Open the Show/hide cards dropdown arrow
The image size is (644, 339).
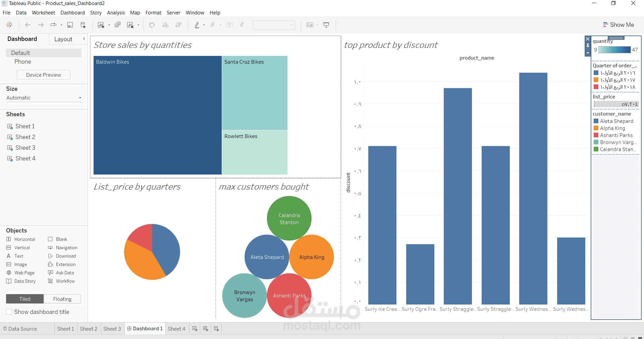coord(317,25)
